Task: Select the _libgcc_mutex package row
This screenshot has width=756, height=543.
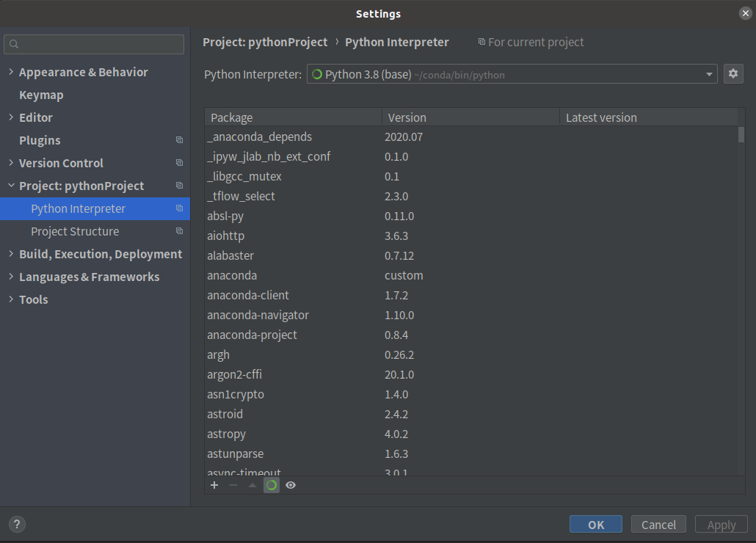Action: point(471,176)
